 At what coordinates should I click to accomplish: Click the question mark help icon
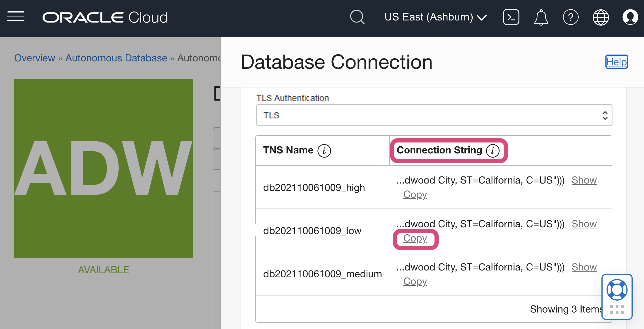[571, 17]
